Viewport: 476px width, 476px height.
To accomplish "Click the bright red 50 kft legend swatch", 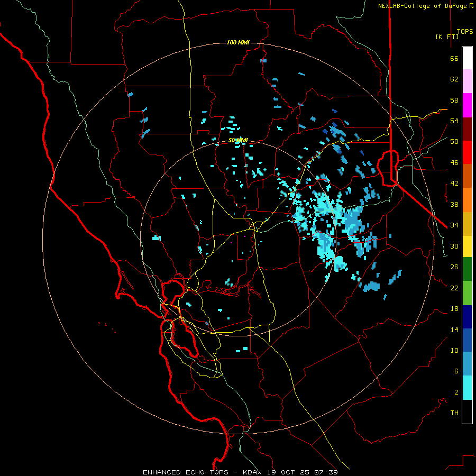I will coord(467,152).
